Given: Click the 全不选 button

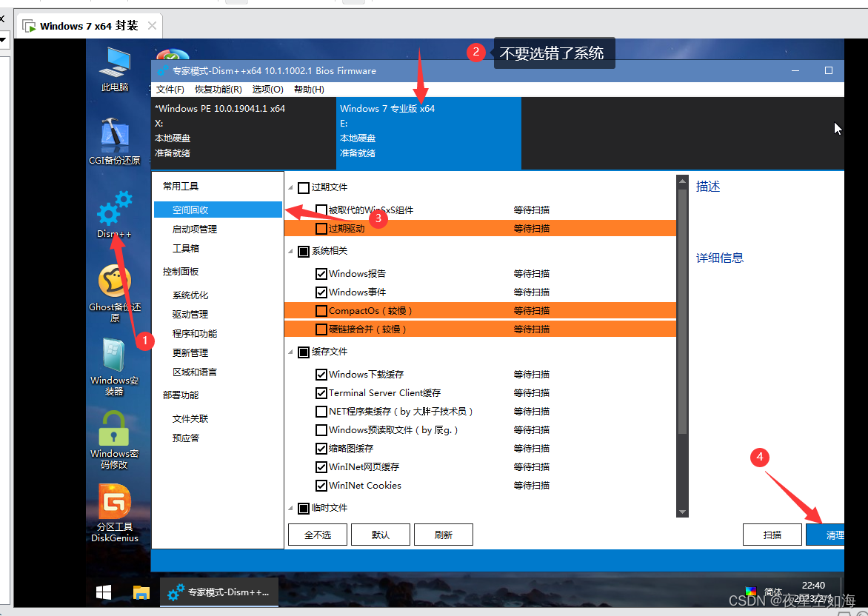Looking at the screenshot, I should click(318, 535).
